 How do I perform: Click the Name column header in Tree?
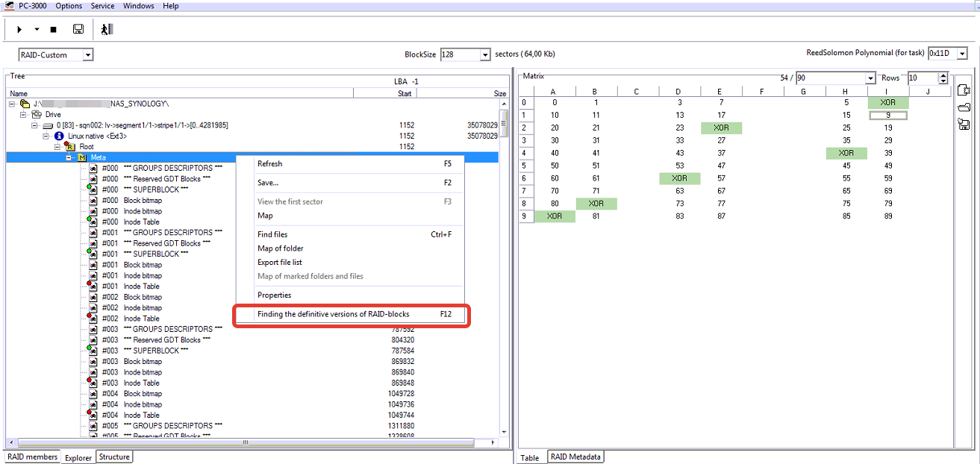coord(179,93)
